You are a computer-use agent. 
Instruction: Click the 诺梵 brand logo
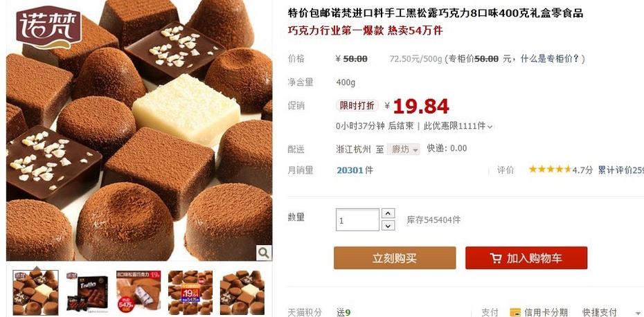pos(49,27)
